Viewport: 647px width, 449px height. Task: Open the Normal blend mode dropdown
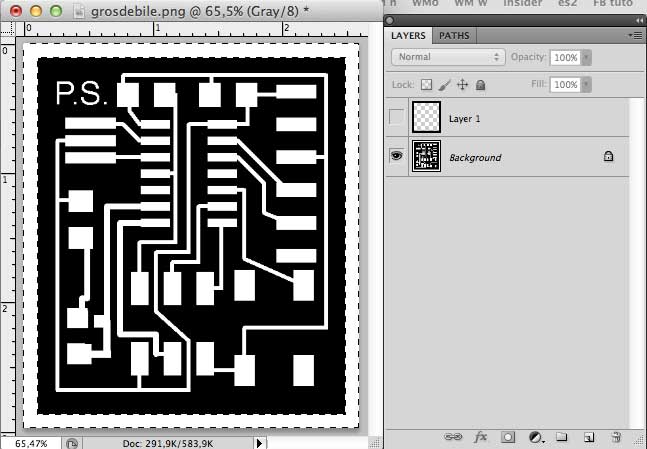448,57
